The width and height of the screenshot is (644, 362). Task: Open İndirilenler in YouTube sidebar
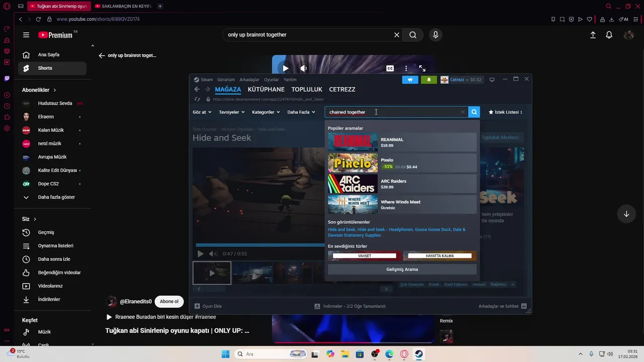[x=52, y=299]
